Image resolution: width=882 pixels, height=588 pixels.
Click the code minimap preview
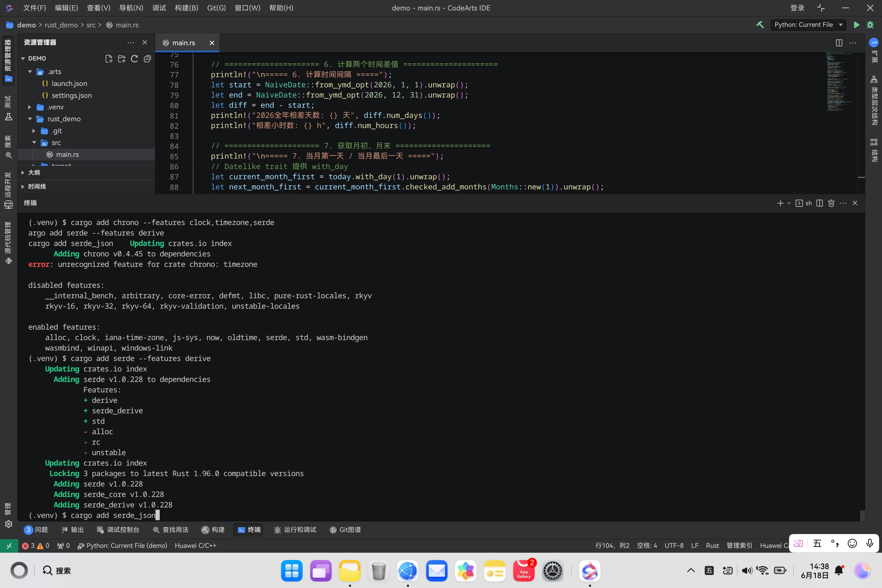(x=840, y=82)
